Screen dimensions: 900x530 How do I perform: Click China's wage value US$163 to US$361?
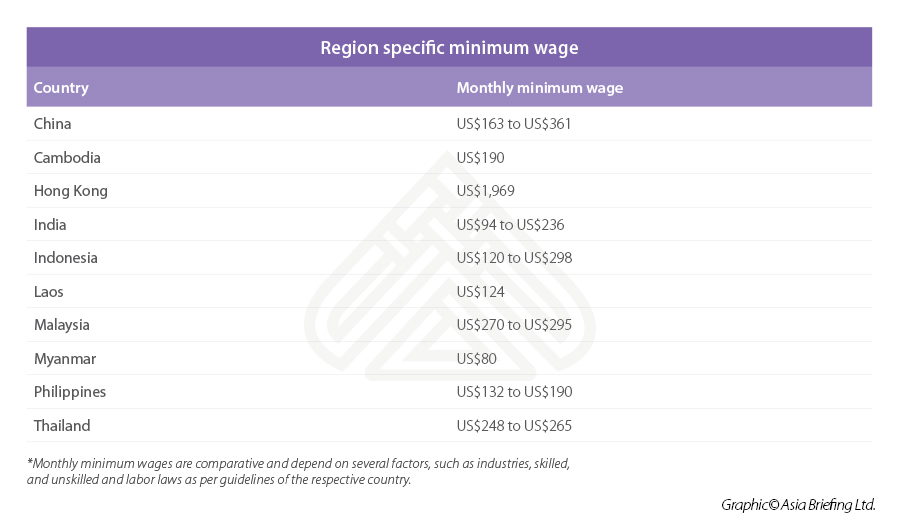pyautogui.click(x=513, y=124)
